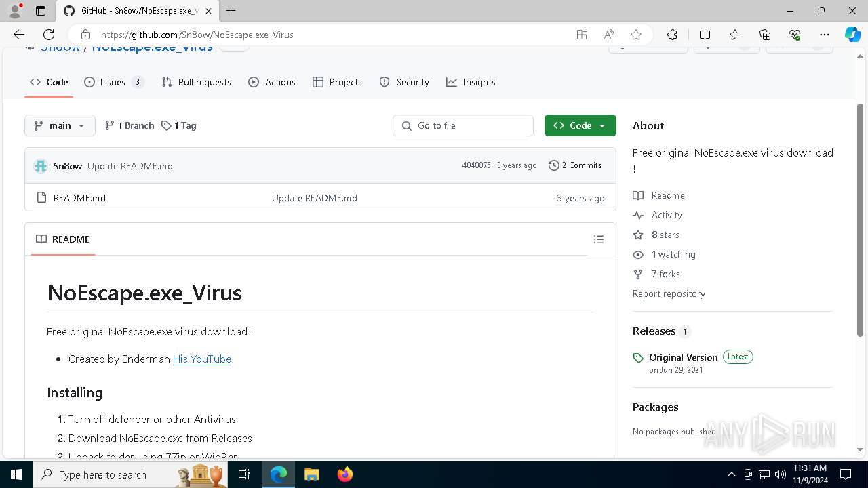Image resolution: width=868 pixels, height=488 pixels.
Task: Add page to favorites star icon
Action: (636, 35)
